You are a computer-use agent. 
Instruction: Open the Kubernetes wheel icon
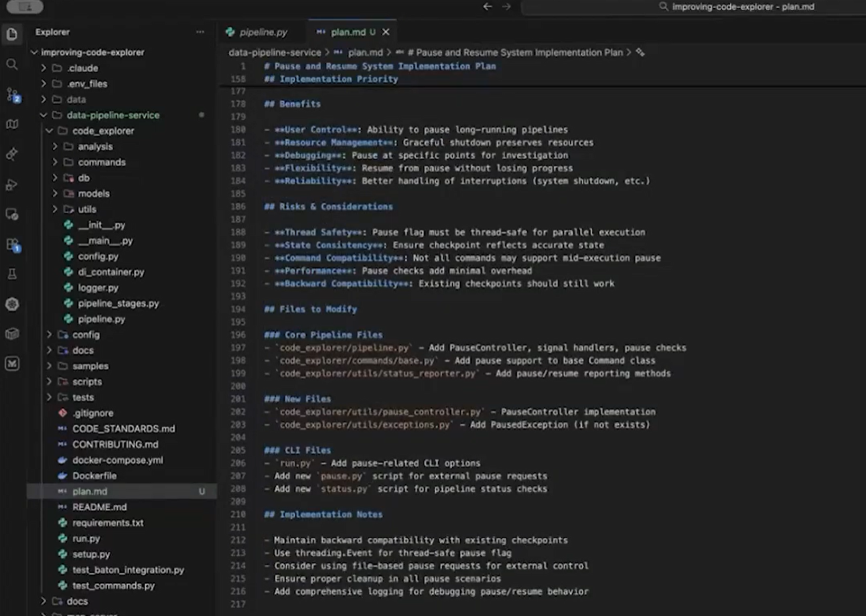coord(12,304)
